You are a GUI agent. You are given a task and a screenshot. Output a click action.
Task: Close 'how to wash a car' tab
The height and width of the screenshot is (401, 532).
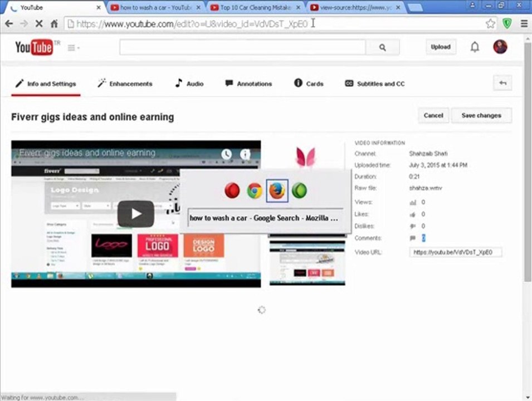[198, 7]
